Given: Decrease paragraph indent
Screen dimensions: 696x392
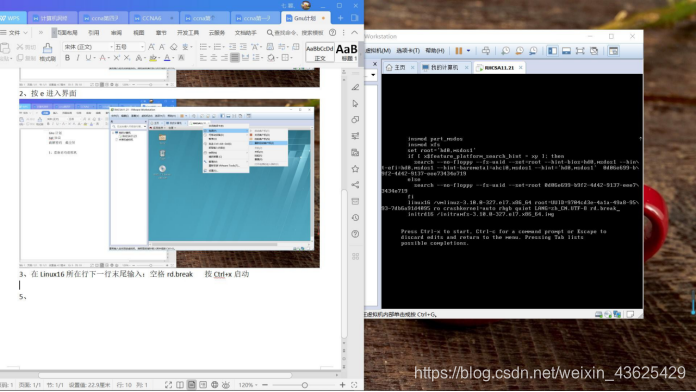Looking at the screenshot, I should pyautogui.click(x=233, y=47).
